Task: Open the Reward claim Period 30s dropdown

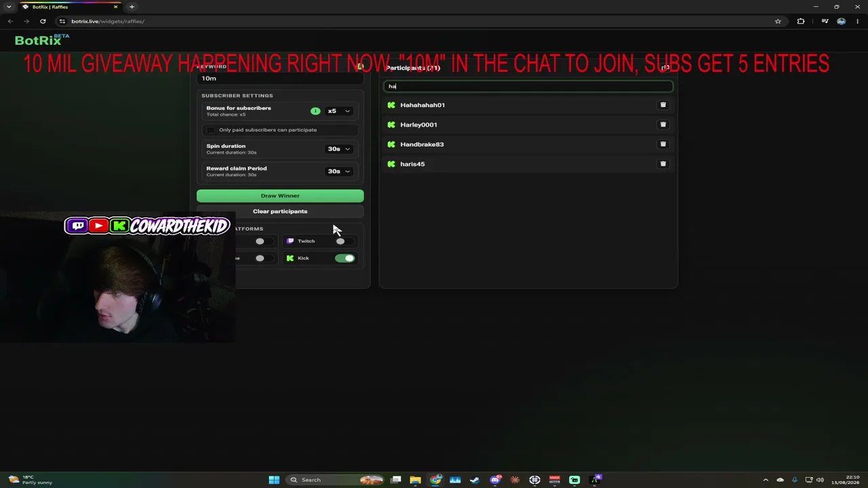Action: (x=338, y=171)
